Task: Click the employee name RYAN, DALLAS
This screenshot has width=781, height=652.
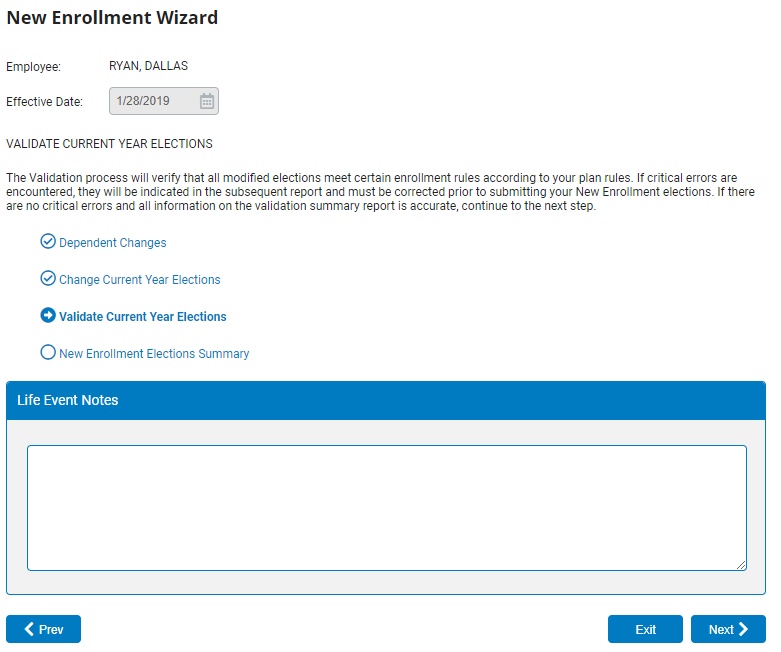Action: point(148,66)
